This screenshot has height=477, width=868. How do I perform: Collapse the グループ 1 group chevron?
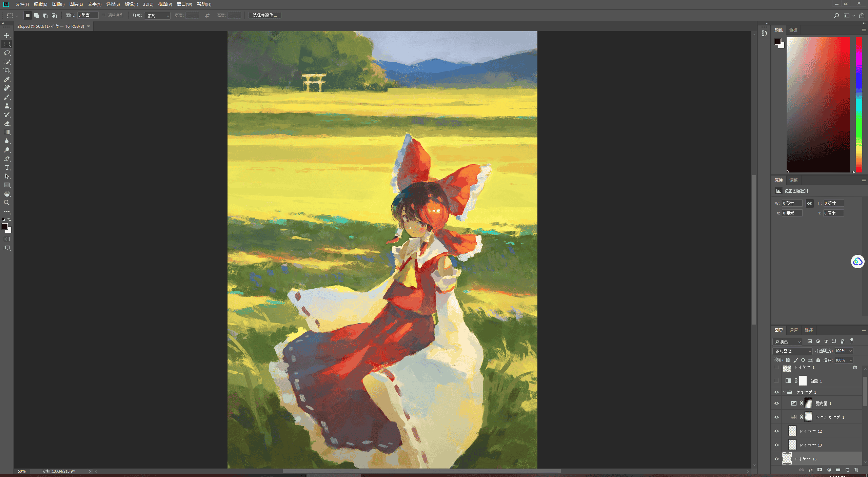(784, 392)
